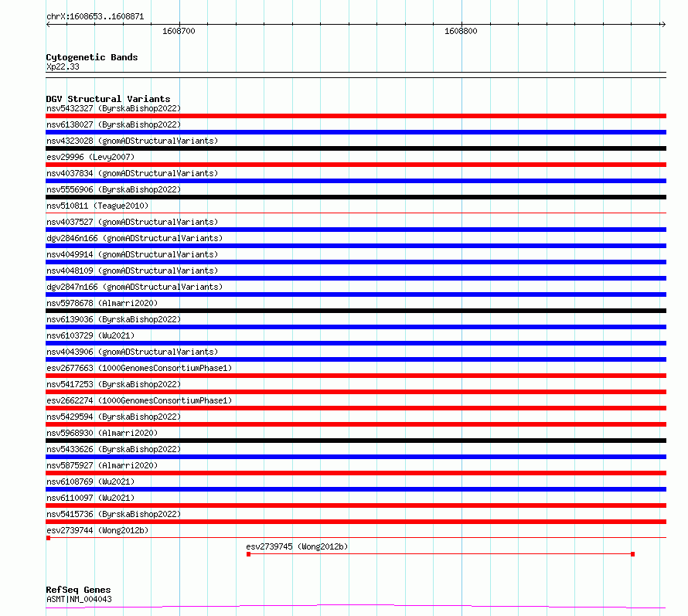Click the ruler's right arrow end

click(x=663, y=25)
